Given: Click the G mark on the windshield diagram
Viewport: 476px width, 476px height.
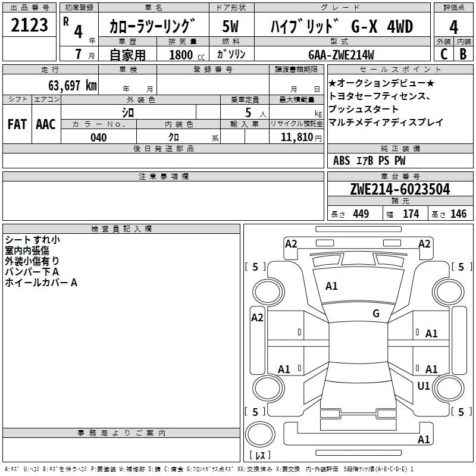Looking at the screenshot, I should tap(376, 314).
